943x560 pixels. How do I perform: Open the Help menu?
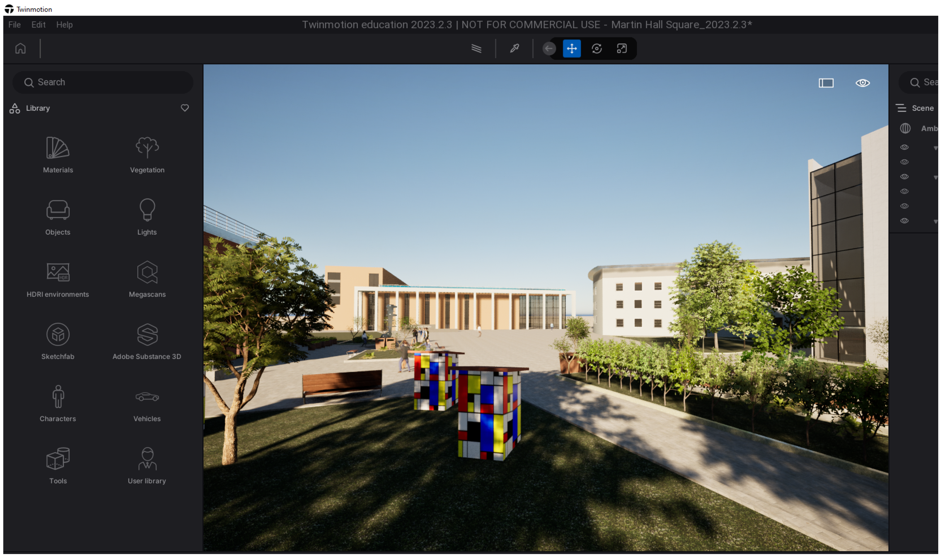[x=64, y=24]
